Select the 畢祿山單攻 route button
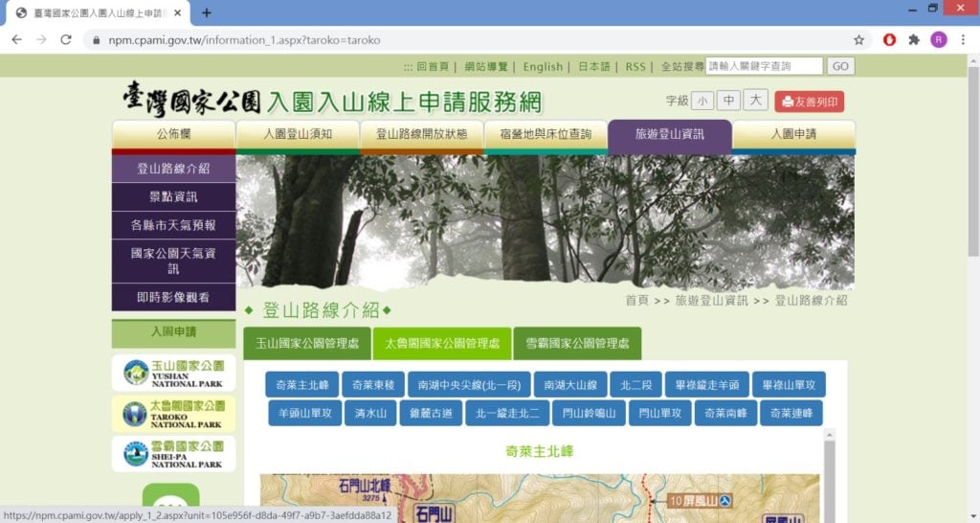Screen dimensions: 980x523 789,385
